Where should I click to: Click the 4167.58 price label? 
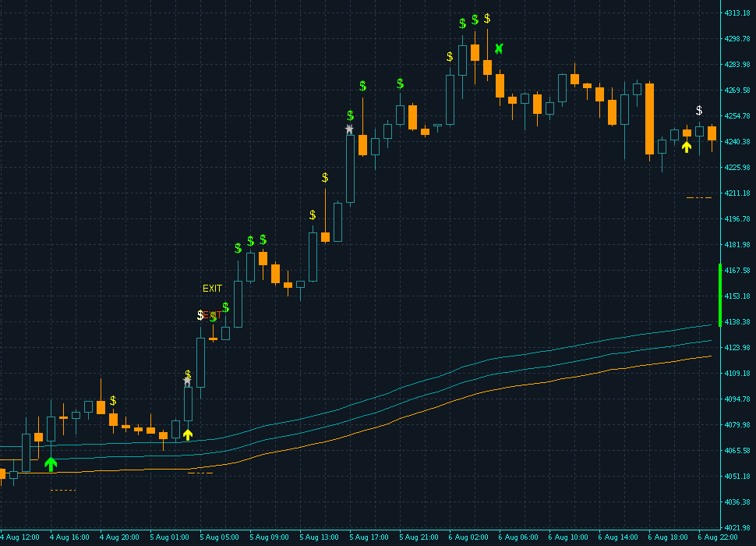[x=737, y=270]
